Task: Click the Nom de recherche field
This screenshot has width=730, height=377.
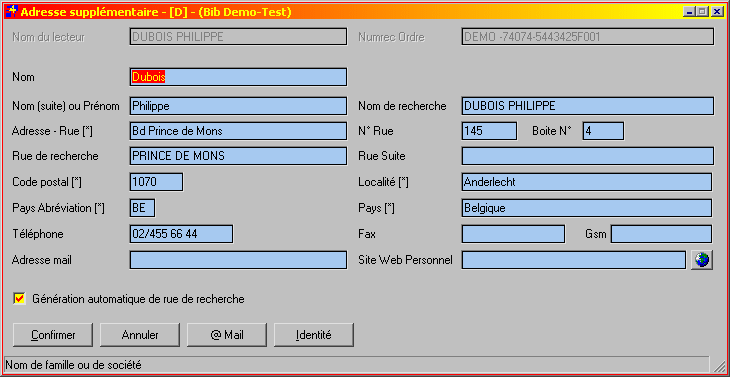Action: point(588,106)
